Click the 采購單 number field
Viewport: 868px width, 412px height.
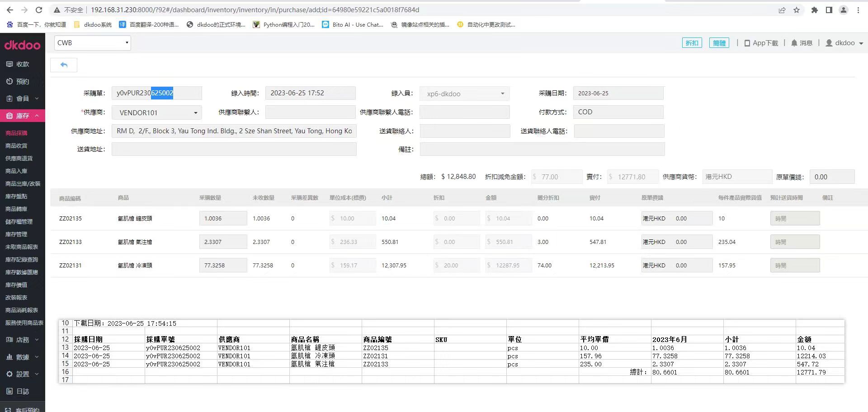(x=156, y=93)
